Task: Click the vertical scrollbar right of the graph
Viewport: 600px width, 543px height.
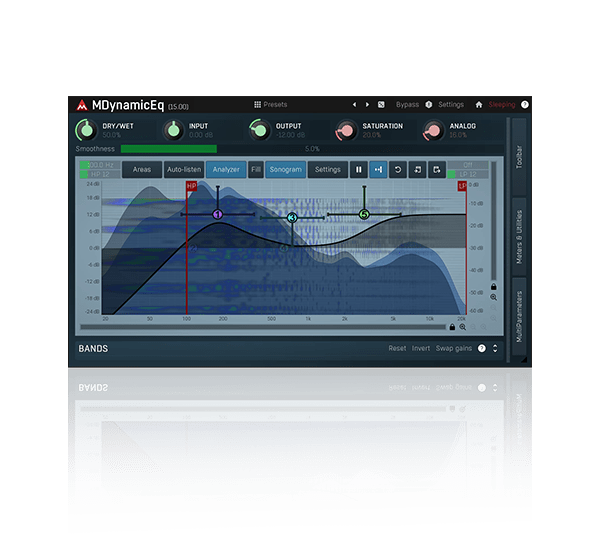Action: click(494, 221)
